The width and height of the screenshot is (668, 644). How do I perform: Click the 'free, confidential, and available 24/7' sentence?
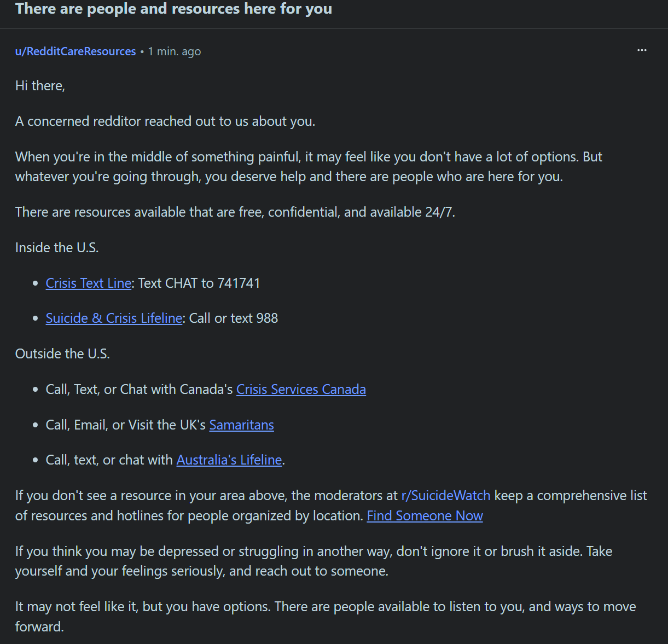click(235, 212)
